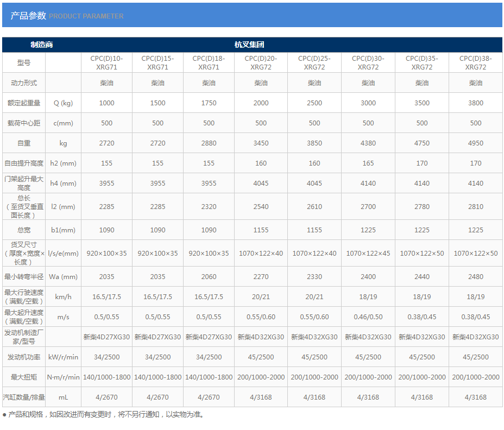This screenshot has width=504, height=430.
Task: Select the 3800 rated load value
Action: (475, 103)
